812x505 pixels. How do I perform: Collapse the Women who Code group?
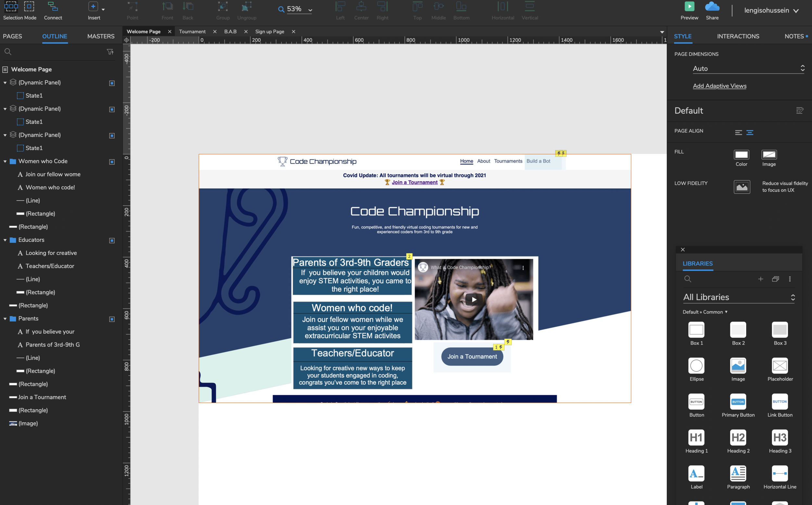click(x=5, y=161)
